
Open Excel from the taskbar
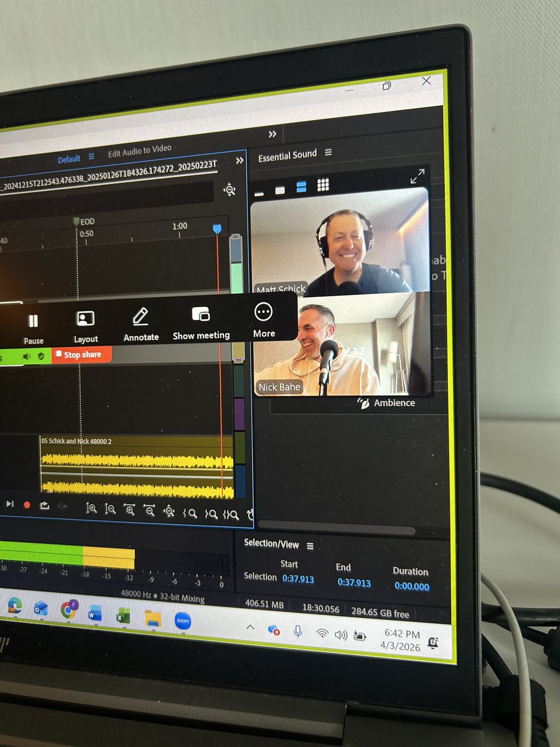(x=123, y=615)
